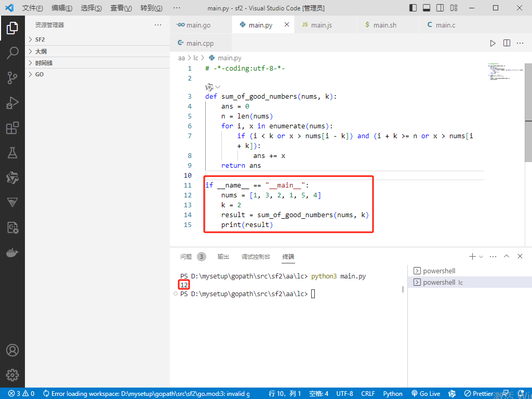Select the powershell lc terminal entry
Viewport: 532px width, 399px height.
click(x=470, y=282)
